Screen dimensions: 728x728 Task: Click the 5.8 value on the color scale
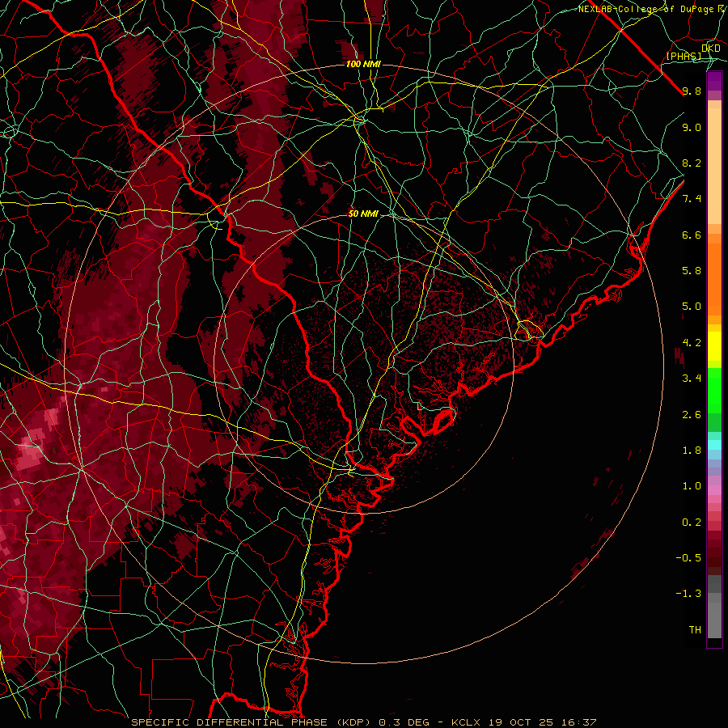692,271
